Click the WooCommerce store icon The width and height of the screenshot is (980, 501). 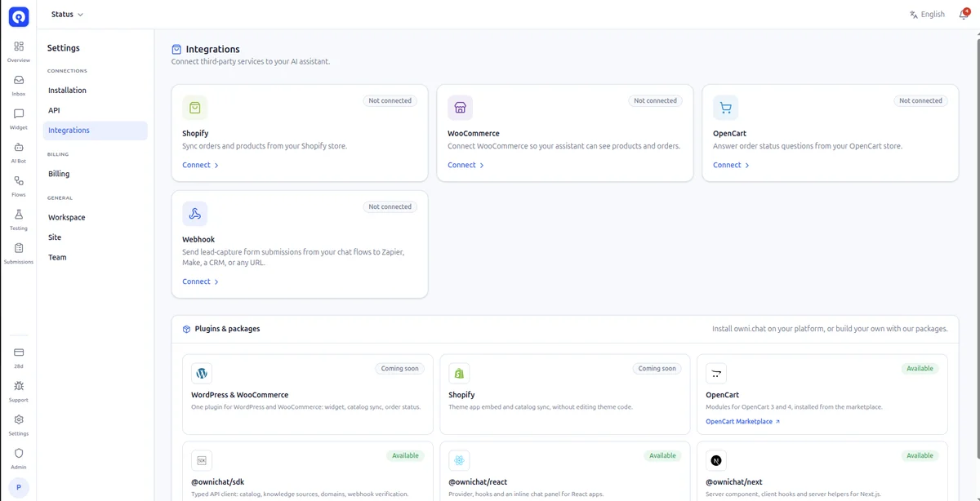point(461,108)
